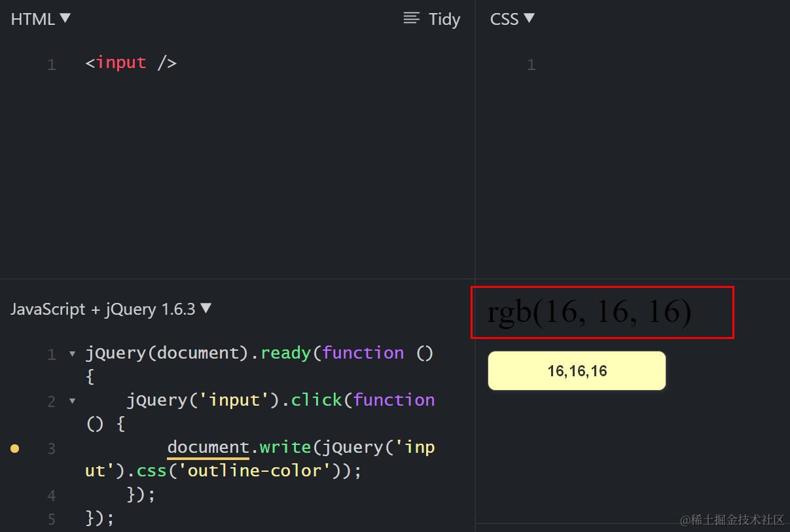Viewport: 790px width, 532px height.
Task: Click line number 5 in JavaScript gutter
Action: click(x=52, y=519)
